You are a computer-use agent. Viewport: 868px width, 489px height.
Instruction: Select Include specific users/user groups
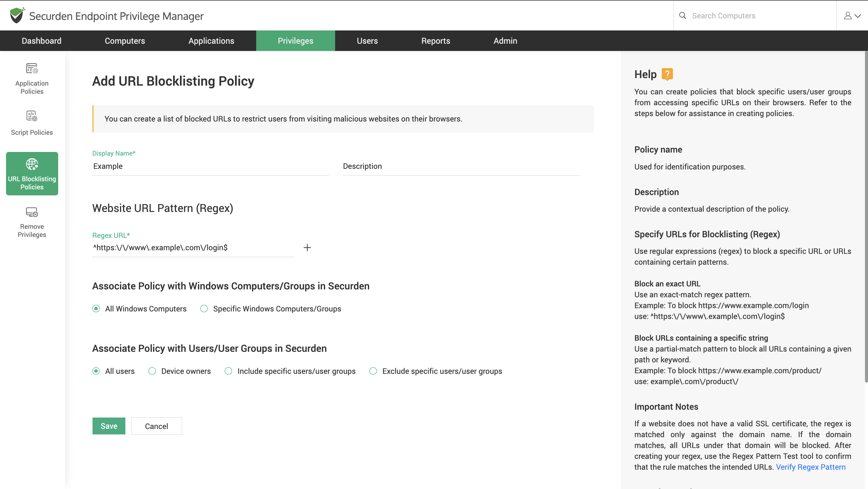[x=228, y=371]
